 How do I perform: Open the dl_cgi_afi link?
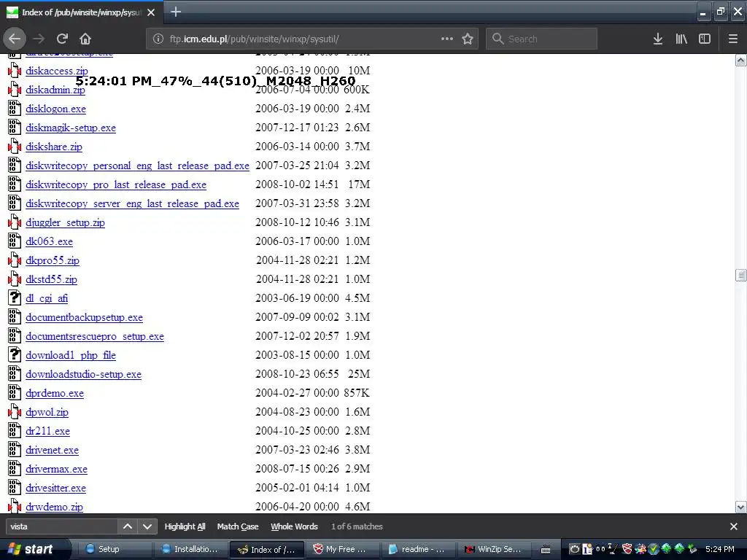(x=47, y=298)
